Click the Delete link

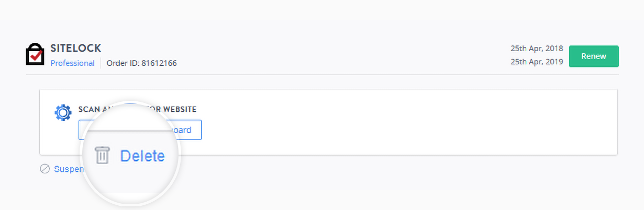coord(142,156)
